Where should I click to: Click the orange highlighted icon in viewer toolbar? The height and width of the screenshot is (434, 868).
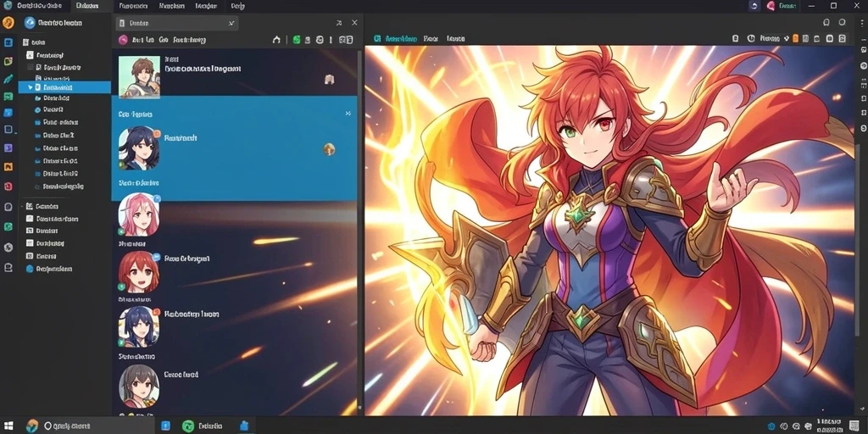(x=795, y=39)
